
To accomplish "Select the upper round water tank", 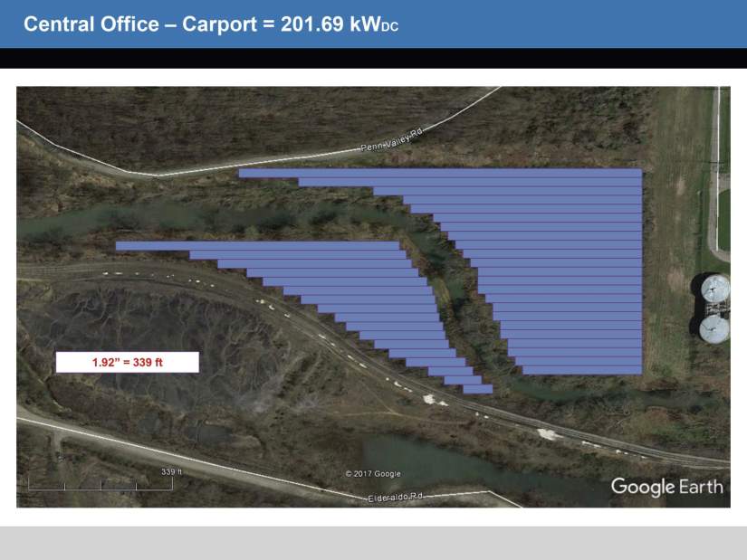I will pos(714,289).
